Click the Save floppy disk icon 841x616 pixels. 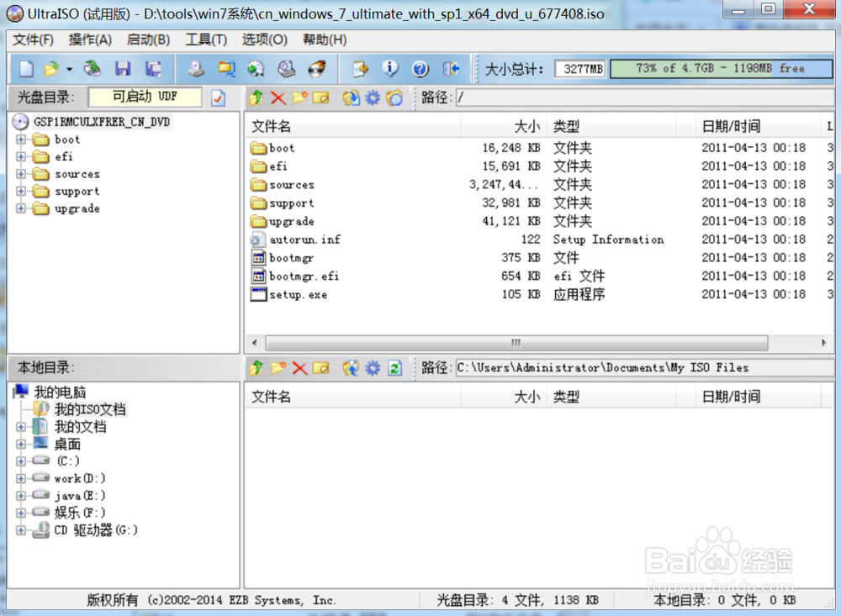click(123, 69)
